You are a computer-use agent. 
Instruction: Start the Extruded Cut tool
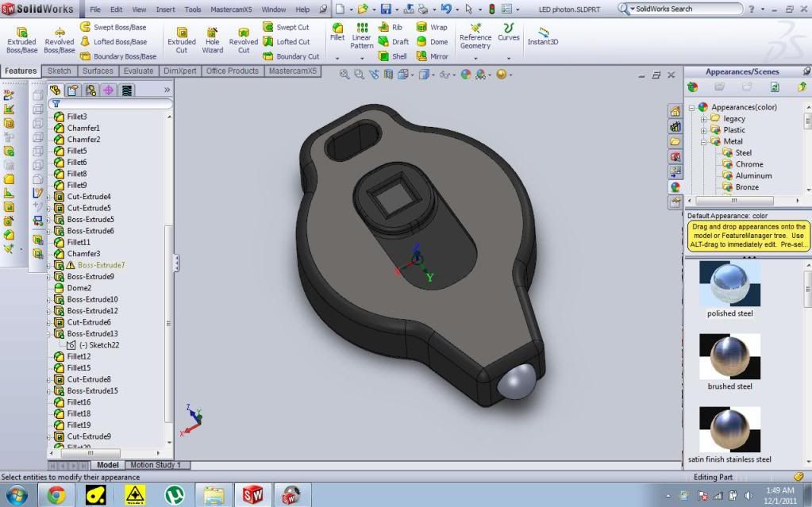click(182, 40)
